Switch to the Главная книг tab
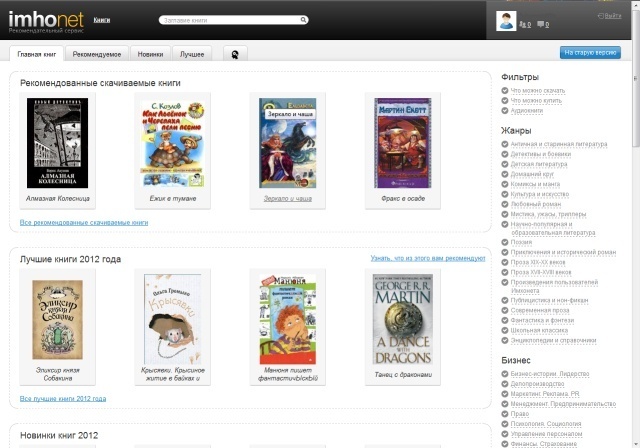 click(x=37, y=54)
